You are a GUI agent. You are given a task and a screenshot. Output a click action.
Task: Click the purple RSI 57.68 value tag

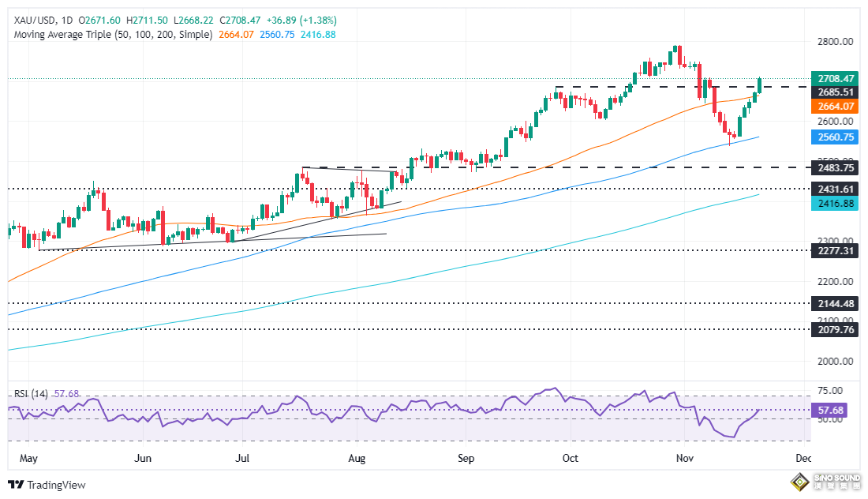click(x=832, y=411)
